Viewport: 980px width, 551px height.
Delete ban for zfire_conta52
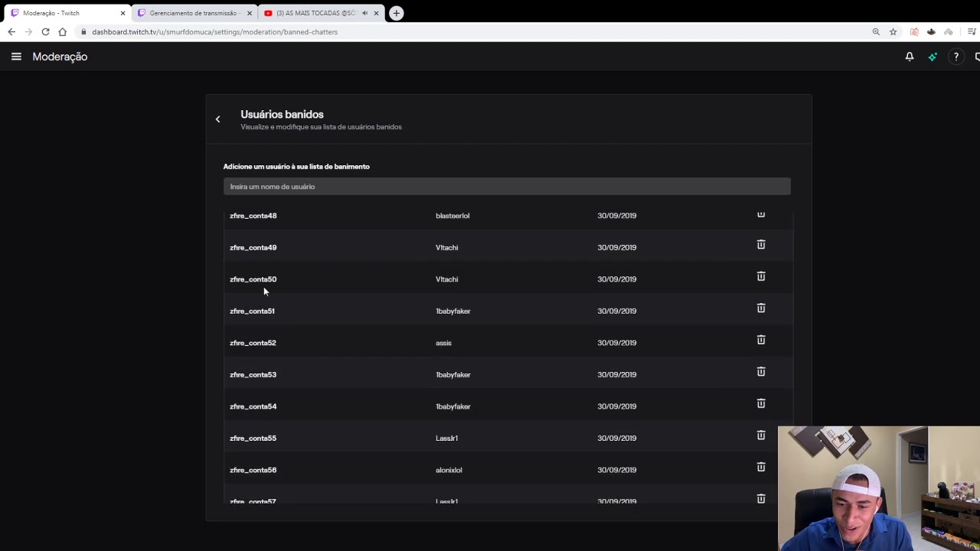(761, 340)
